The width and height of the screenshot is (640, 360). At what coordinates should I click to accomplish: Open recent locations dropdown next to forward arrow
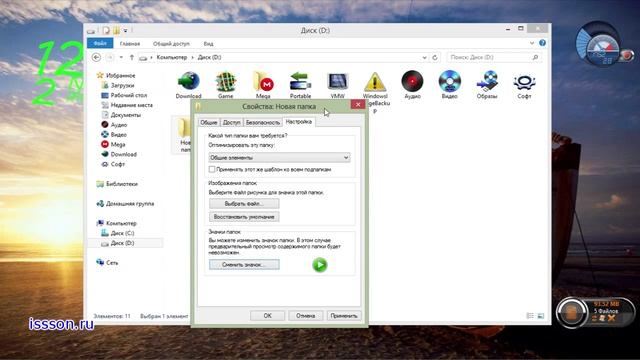point(121,58)
